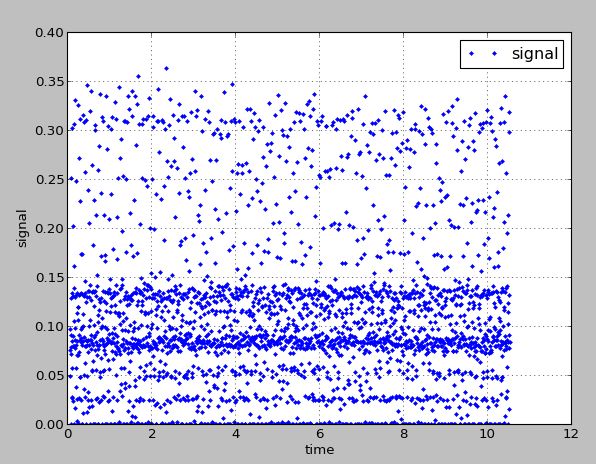Screen dimensions: 596x464
Task: Select the x-axis tick label 6
Action: click(x=319, y=434)
